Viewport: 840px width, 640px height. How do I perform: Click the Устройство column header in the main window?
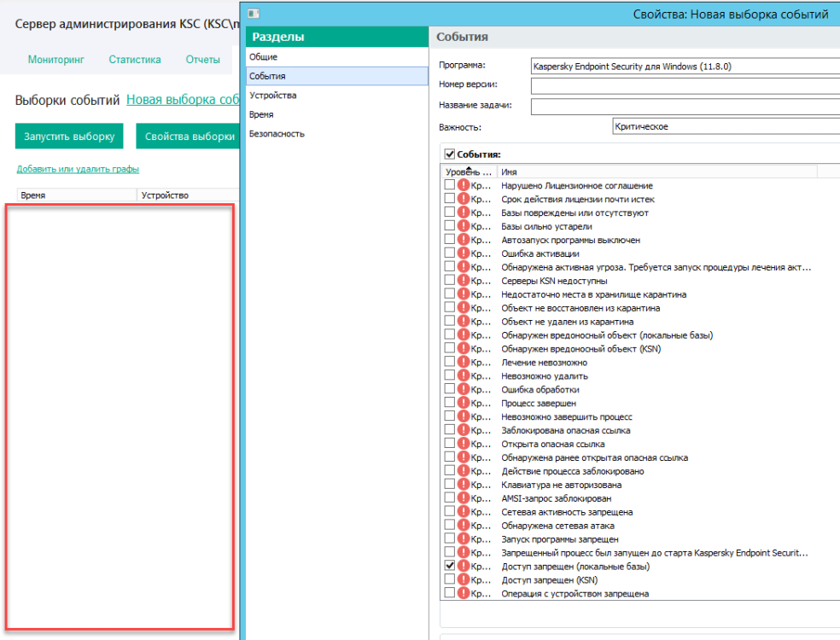(188, 195)
